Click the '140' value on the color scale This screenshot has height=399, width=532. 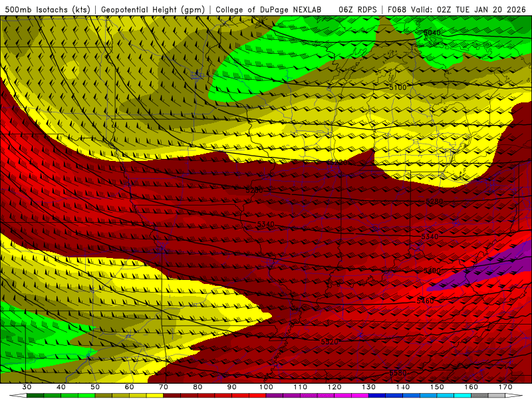click(x=403, y=387)
